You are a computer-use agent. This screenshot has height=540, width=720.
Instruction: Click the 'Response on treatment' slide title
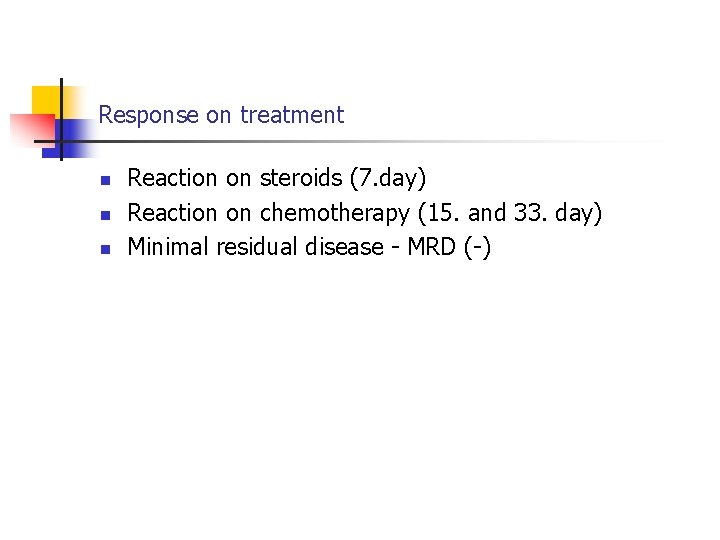[x=221, y=115]
